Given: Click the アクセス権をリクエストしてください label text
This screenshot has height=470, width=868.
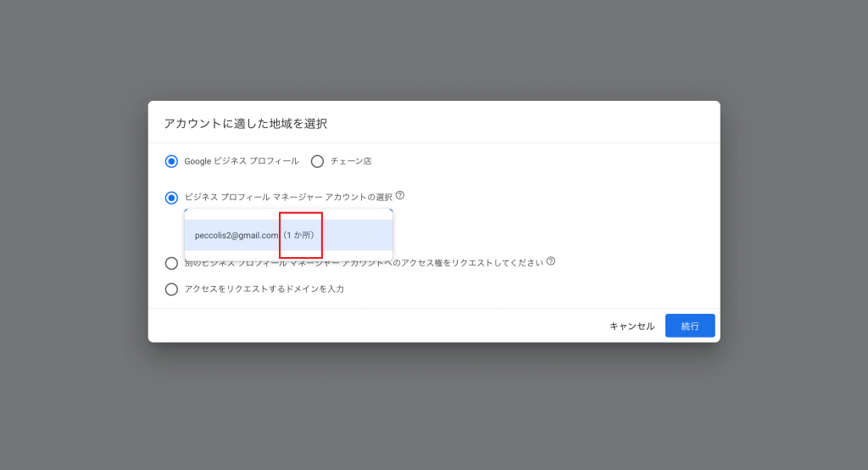Looking at the screenshot, I should (475, 263).
